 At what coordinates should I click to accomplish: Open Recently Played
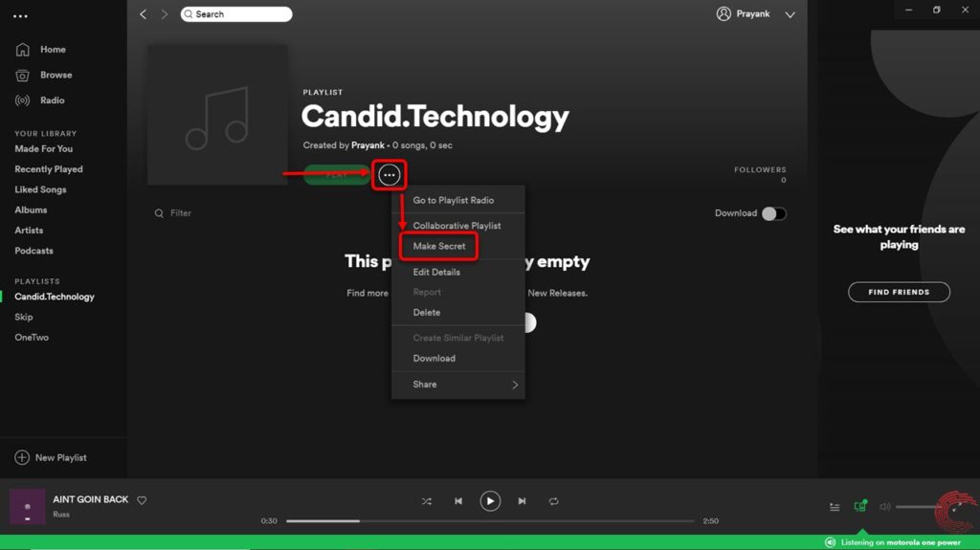click(49, 169)
